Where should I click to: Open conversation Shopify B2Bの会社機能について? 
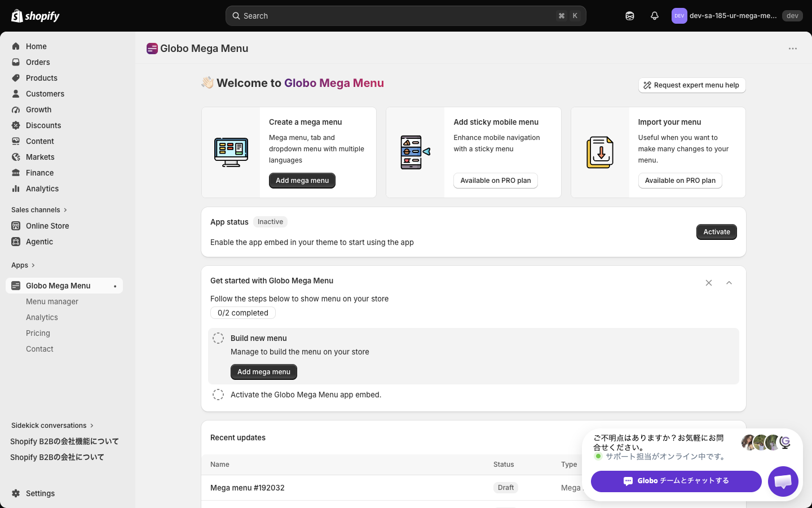(64, 441)
